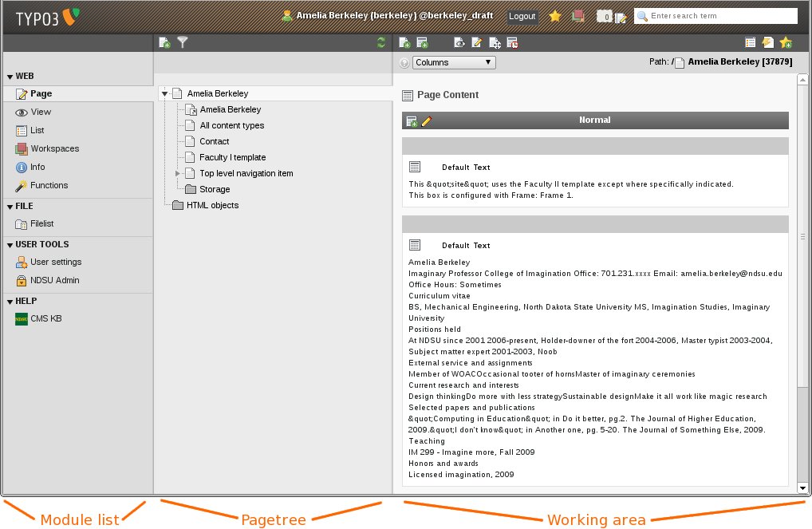Click the view page eye icon in toolbar
Viewport: 812px width, 529px height.
click(x=459, y=43)
